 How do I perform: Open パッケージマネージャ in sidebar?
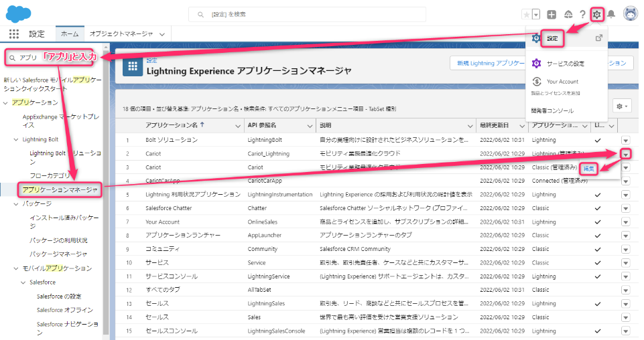pyautogui.click(x=58, y=254)
